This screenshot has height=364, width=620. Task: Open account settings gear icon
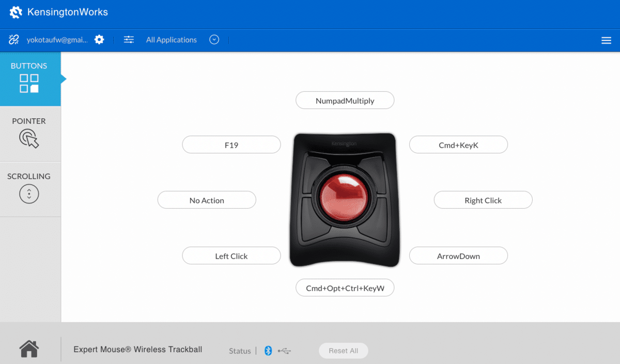click(99, 40)
